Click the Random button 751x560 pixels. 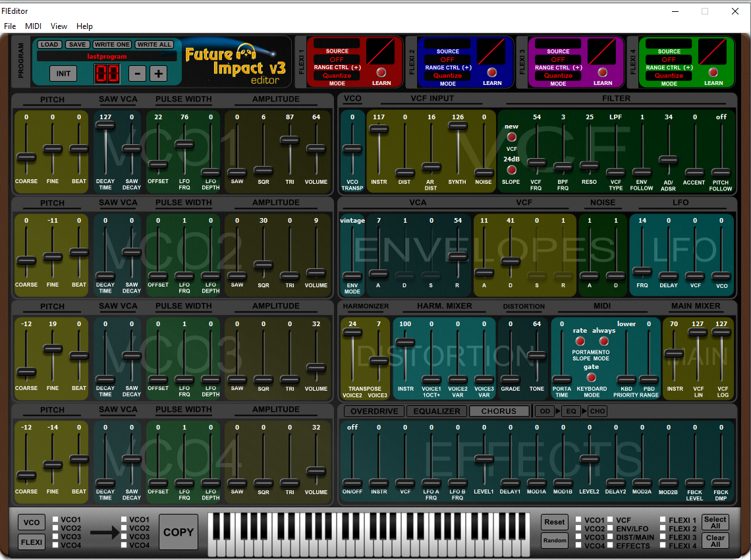tap(554, 540)
